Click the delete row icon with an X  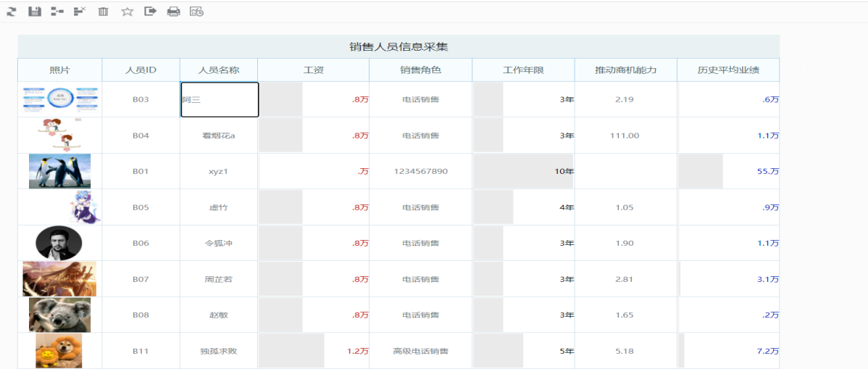[x=80, y=11]
